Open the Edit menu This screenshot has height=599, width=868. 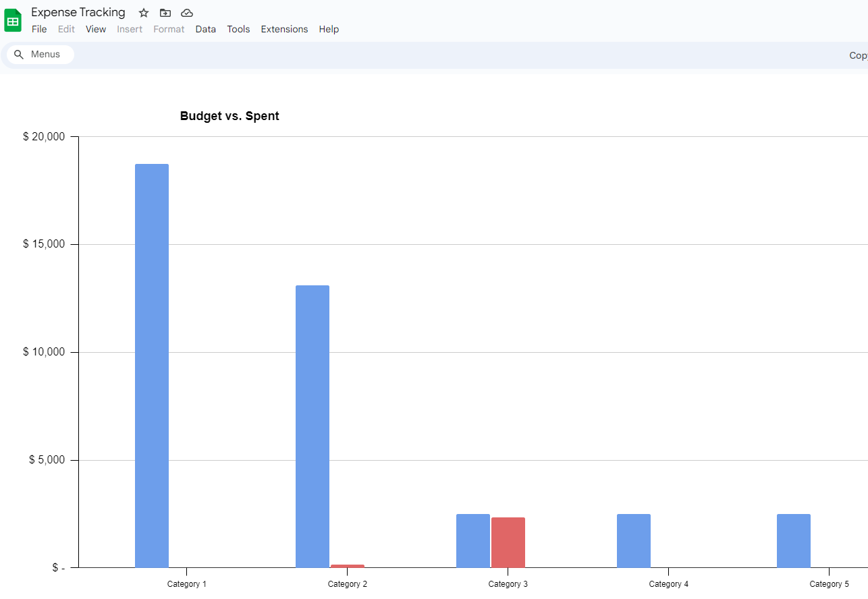[x=66, y=29]
